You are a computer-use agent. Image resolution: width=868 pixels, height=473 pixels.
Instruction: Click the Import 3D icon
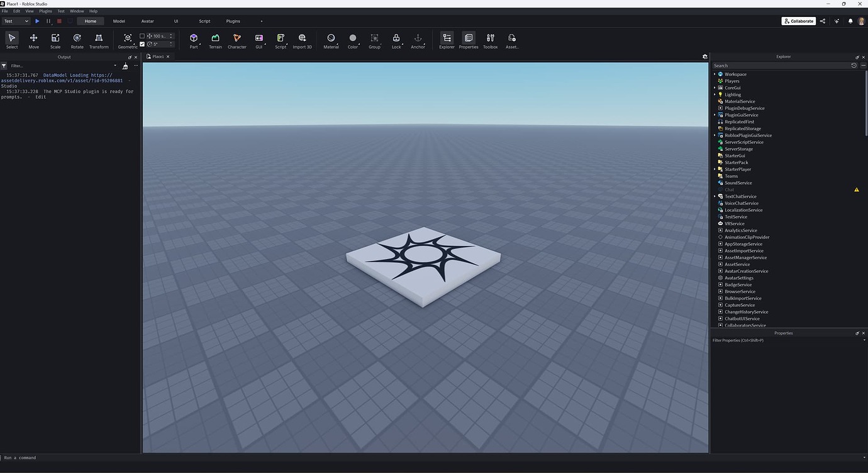point(302,41)
